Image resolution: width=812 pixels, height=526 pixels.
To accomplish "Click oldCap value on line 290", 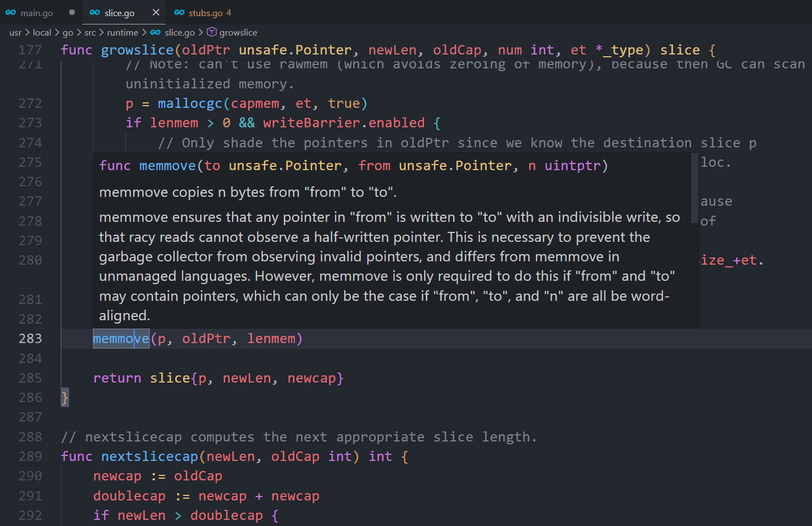I will tap(198, 476).
